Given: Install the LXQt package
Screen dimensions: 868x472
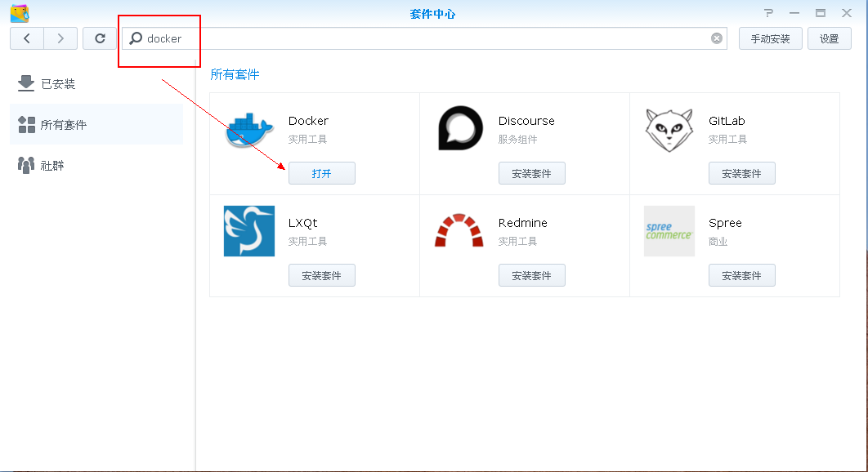Looking at the screenshot, I should coord(322,275).
